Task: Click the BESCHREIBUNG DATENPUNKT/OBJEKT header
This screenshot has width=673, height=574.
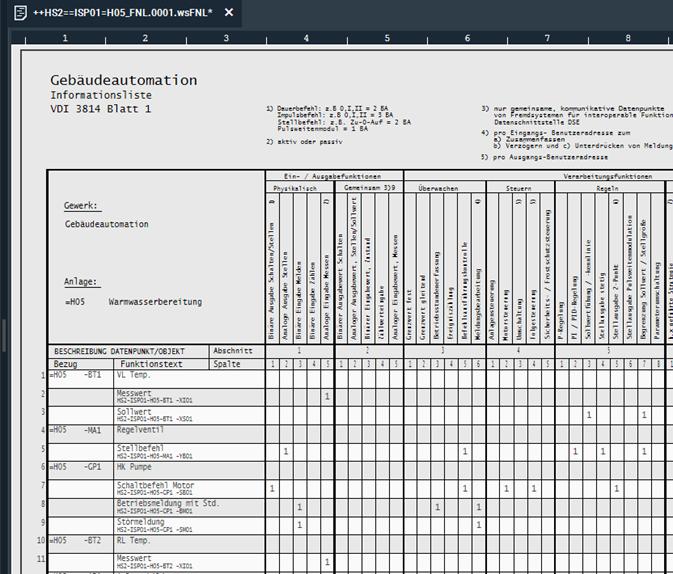Action: (119, 351)
